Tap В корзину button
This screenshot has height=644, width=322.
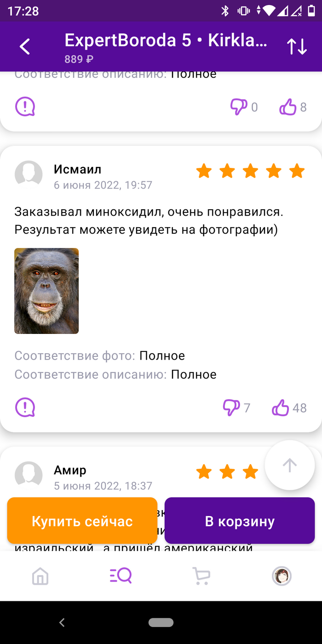tap(240, 521)
